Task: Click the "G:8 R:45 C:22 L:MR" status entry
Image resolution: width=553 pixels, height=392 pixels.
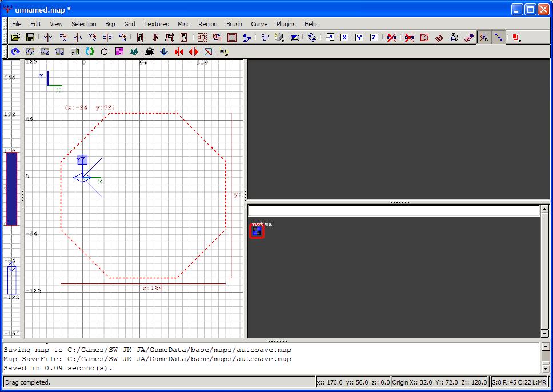Action: 519,382
